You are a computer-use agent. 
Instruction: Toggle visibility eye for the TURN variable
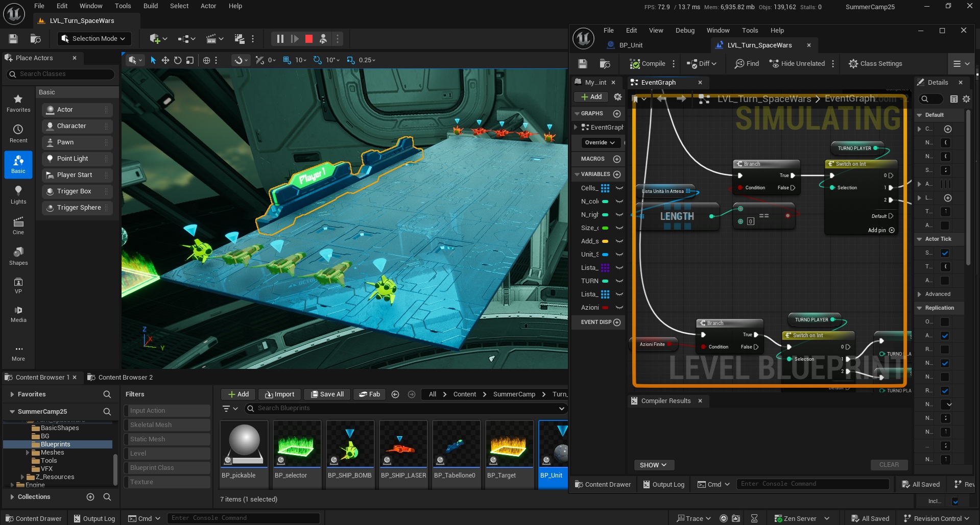tap(619, 281)
